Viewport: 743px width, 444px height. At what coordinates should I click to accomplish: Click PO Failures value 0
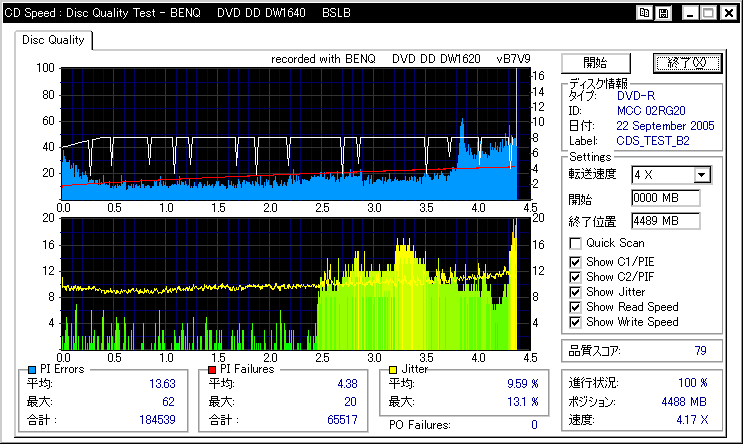[534, 425]
